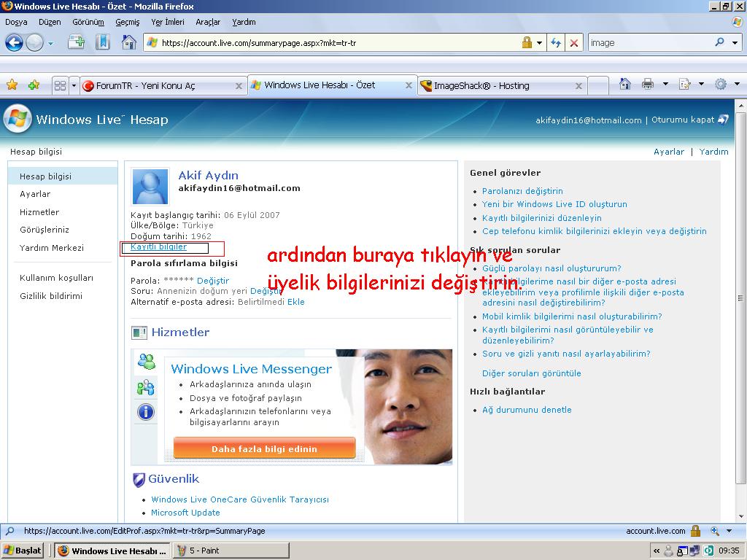Click the search box containing 'image'

650,43
